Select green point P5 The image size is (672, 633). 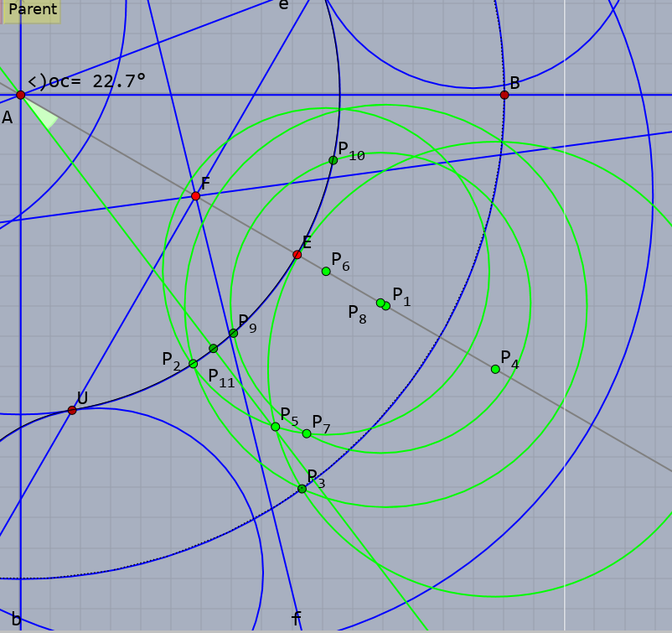[276, 427]
